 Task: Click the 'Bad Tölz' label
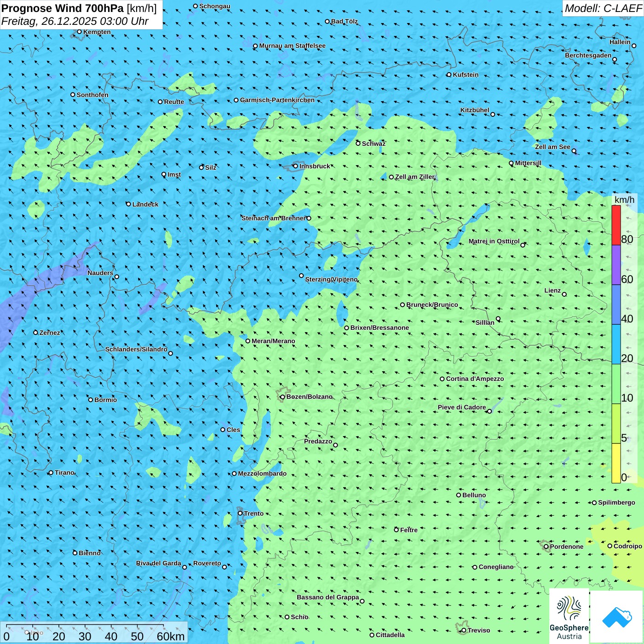pos(345,21)
